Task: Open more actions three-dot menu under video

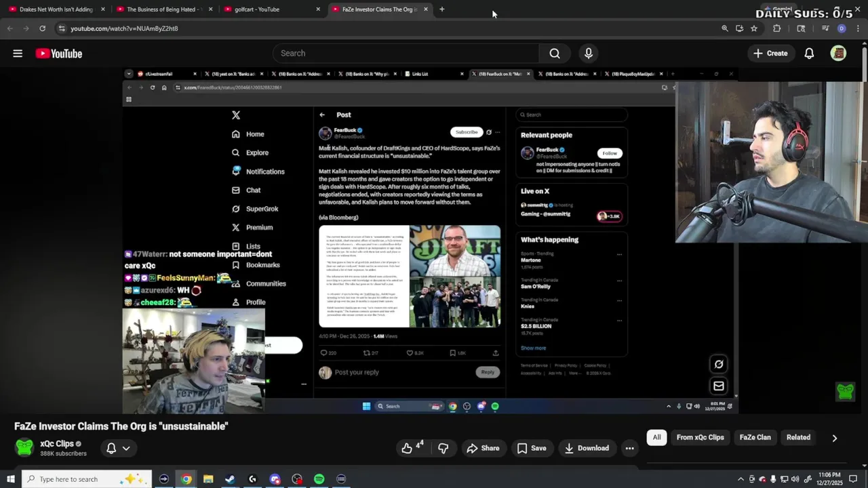Action: pyautogui.click(x=629, y=448)
